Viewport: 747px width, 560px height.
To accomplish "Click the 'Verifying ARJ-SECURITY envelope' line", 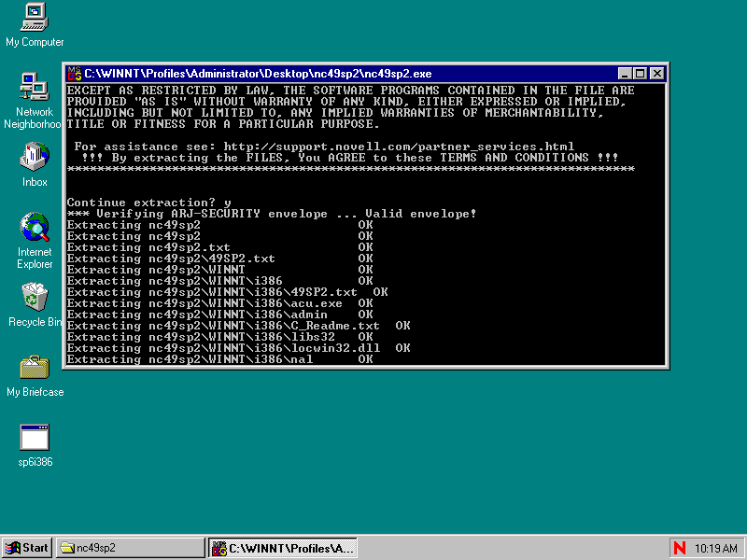I will [272, 214].
